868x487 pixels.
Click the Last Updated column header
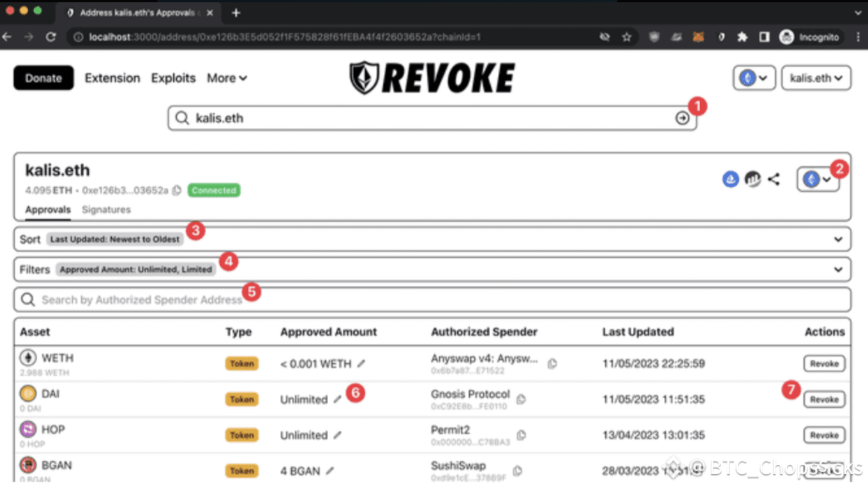[x=638, y=332]
